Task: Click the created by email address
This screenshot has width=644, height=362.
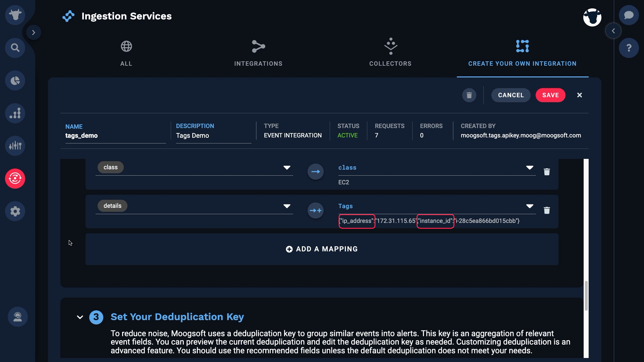Action: tap(521, 135)
